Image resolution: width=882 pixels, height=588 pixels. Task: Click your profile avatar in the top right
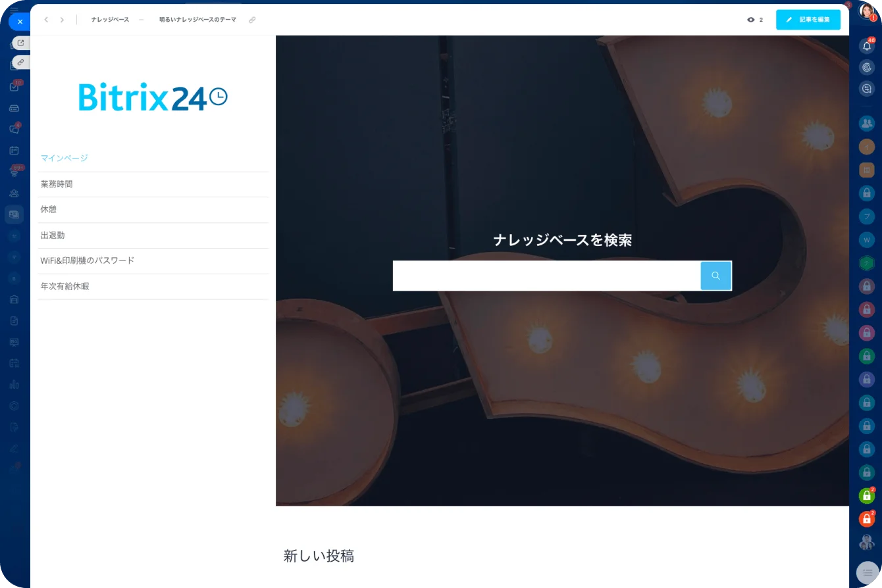click(x=867, y=11)
